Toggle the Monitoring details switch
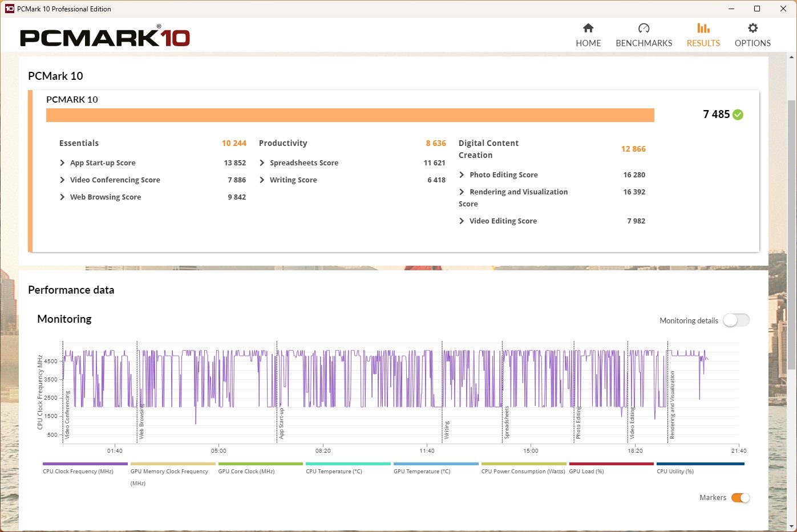The image size is (797, 532). coord(736,320)
